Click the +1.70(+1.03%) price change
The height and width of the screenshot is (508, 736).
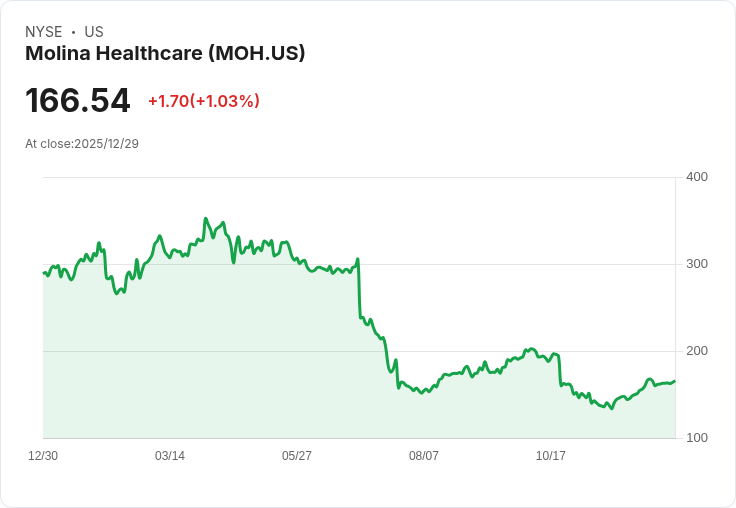(204, 101)
